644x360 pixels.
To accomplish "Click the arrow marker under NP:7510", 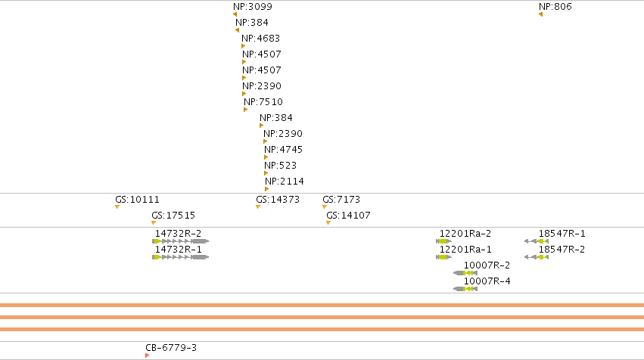I will pos(246,110).
